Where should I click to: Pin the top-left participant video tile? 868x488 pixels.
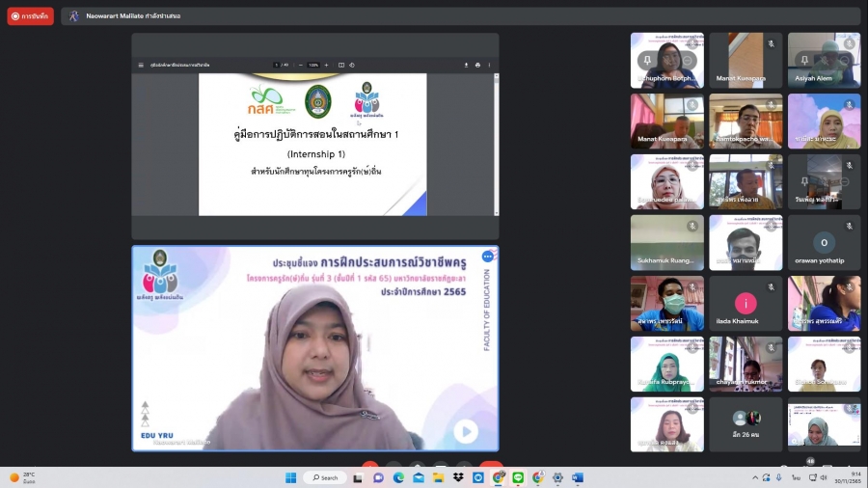pos(649,60)
